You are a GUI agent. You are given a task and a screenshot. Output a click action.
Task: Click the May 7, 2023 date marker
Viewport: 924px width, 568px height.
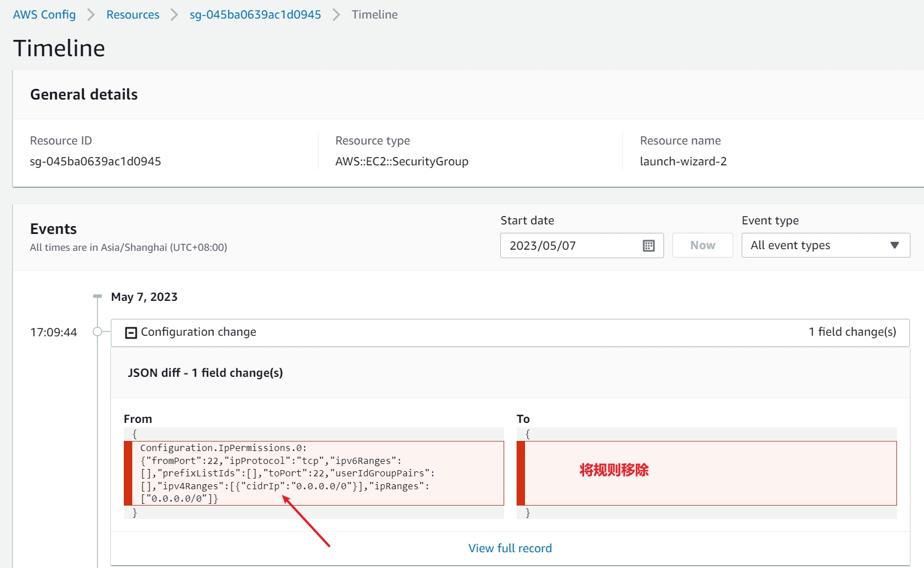click(144, 297)
